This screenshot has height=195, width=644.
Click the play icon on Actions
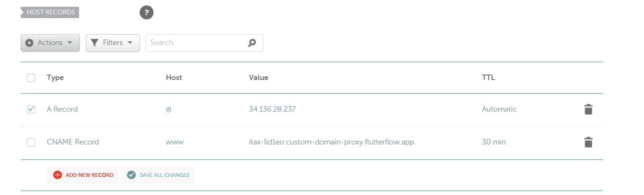click(x=29, y=43)
